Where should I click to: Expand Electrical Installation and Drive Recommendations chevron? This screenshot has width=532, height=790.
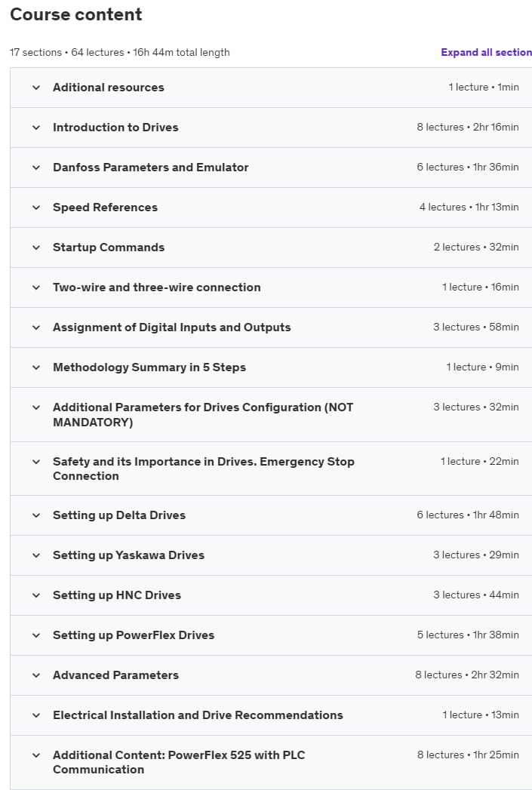point(36,715)
